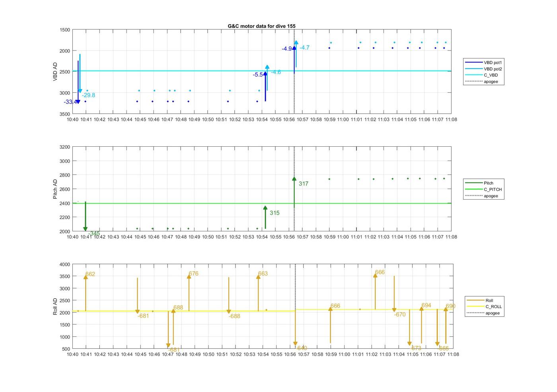Click the '-665' roll annotation
The width and height of the screenshot is (557, 392).
(x=443, y=348)
